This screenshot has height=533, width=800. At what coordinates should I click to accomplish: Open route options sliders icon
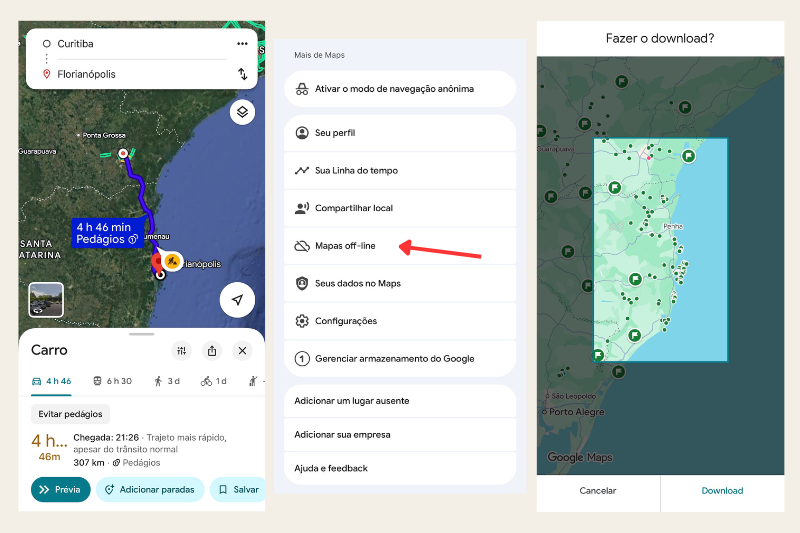click(182, 350)
